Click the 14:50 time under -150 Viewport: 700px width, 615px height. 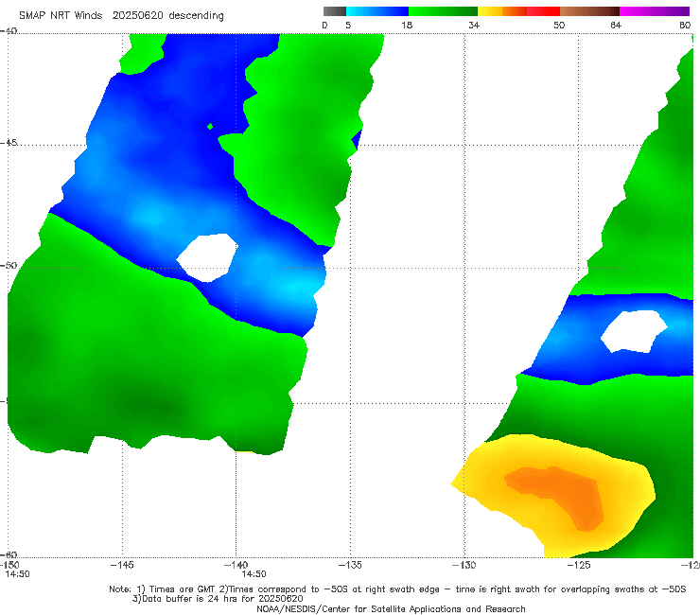(17, 574)
